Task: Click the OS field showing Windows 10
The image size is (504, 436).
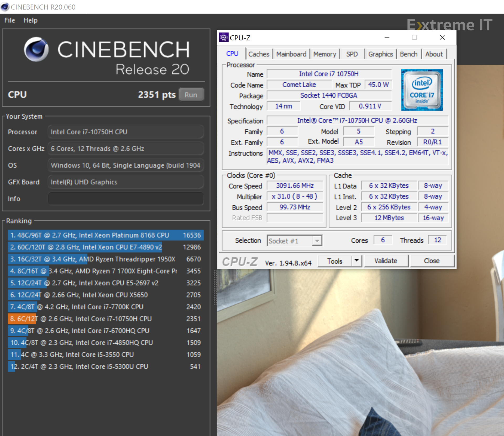Action: [x=126, y=165]
